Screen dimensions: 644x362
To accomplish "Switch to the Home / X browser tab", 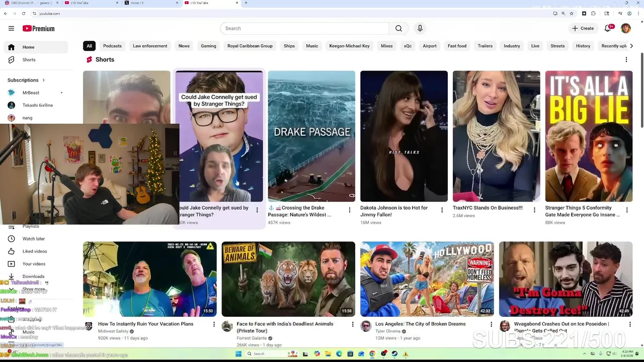I will click(x=151, y=3).
